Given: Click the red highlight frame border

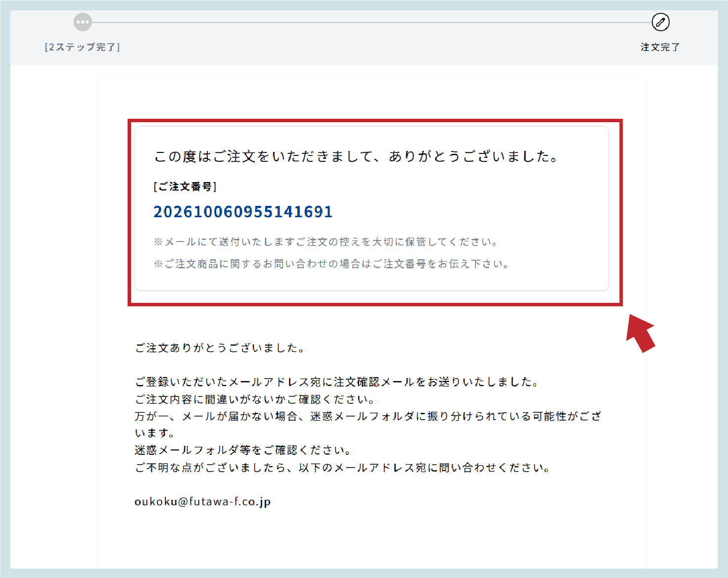Looking at the screenshot, I should point(375,121).
